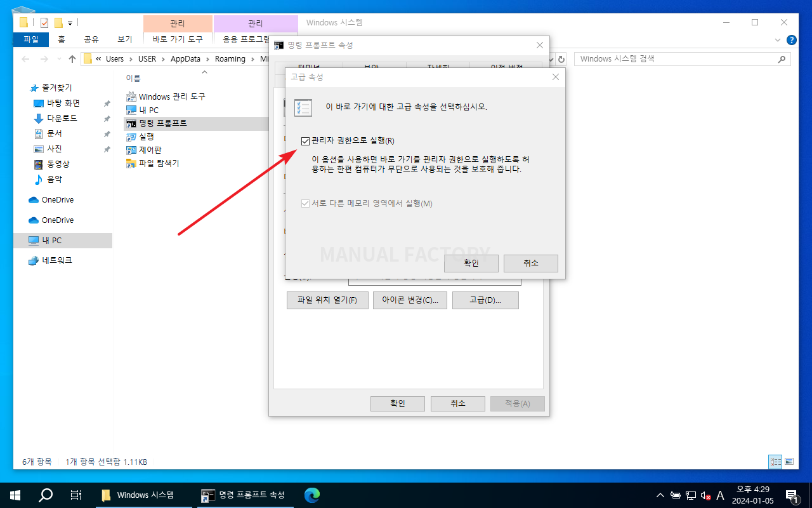Click 확인 in the 고급 속성 dialog
Image resolution: width=812 pixels, height=508 pixels.
471,263
